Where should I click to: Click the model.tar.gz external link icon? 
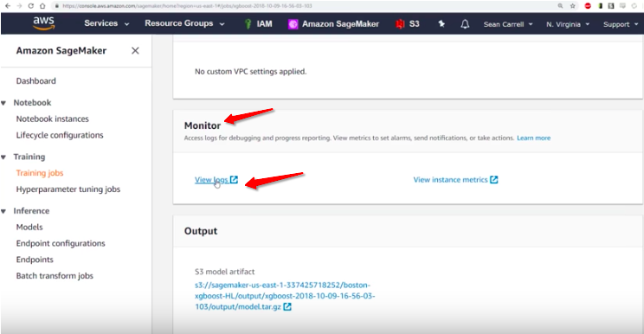pyautogui.click(x=287, y=306)
